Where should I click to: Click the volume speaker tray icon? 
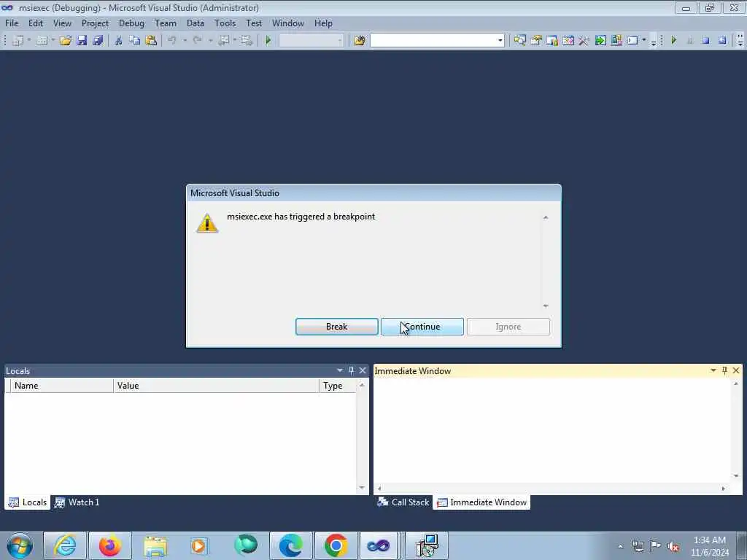[x=673, y=546]
